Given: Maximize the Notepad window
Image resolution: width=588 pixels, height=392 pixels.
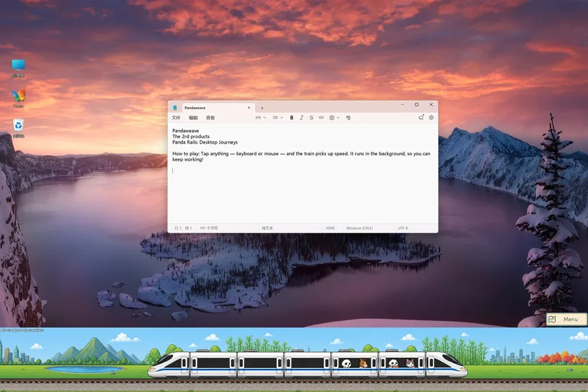Looking at the screenshot, I should pyautogui.click(x=416, y=105).
